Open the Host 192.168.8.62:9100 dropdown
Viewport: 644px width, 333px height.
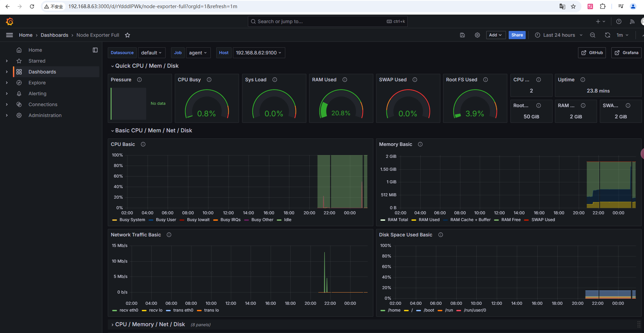click(259, 53)
